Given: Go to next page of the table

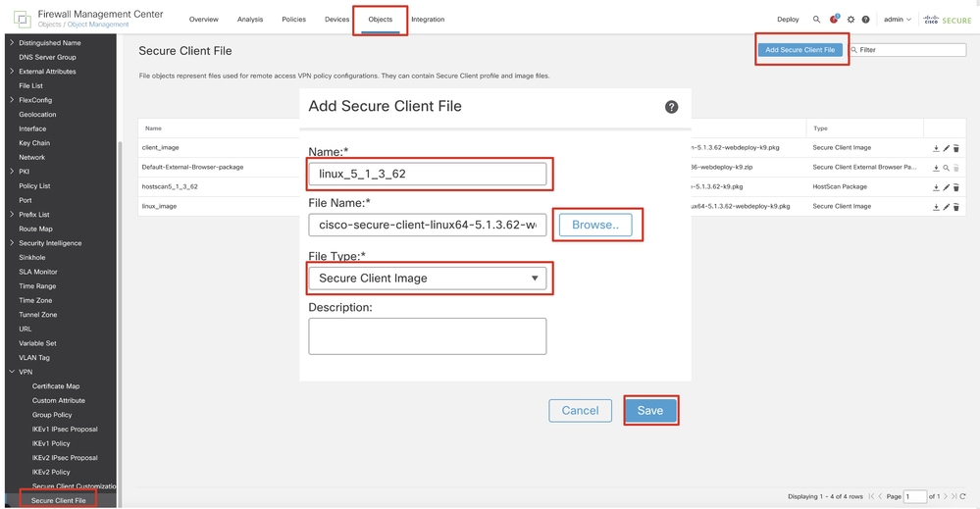Looking at the screenshot, I should pos(946,496).
